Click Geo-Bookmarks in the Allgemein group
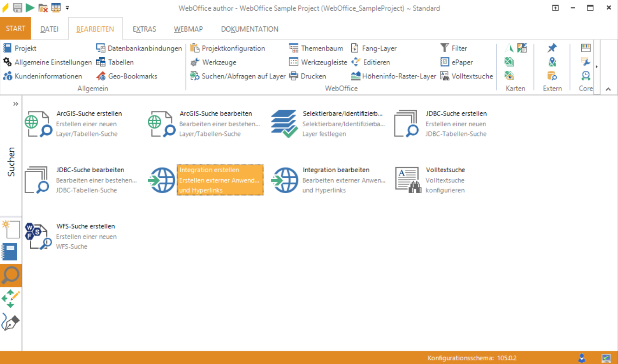 pyautogui.click(x=127, y=76)
